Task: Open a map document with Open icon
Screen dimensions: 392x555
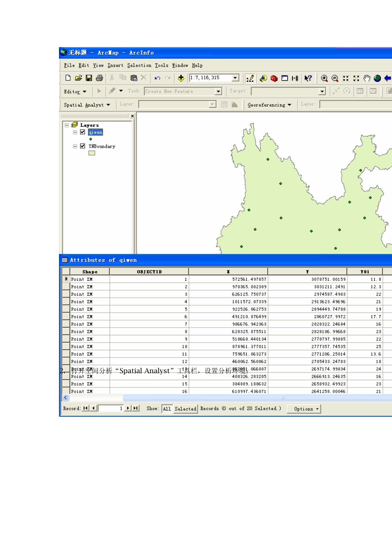Action: 78,78
